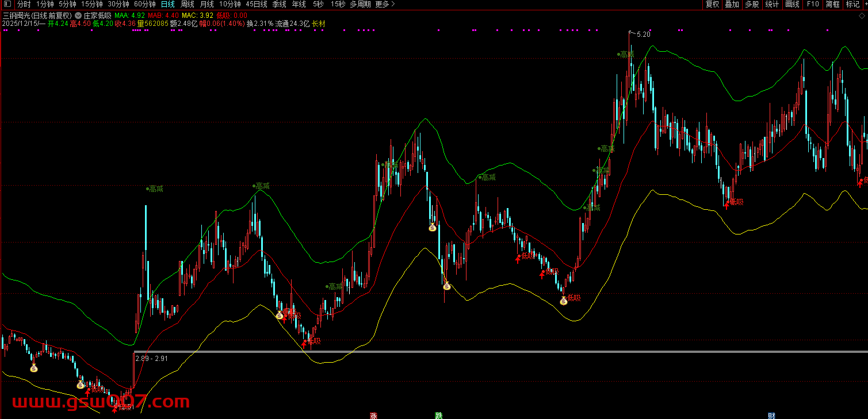Image resolution: width=868 pixels, height=419 pixels.
Task: Open the 叠加 overlay option
Action: [x=732, y=4]
